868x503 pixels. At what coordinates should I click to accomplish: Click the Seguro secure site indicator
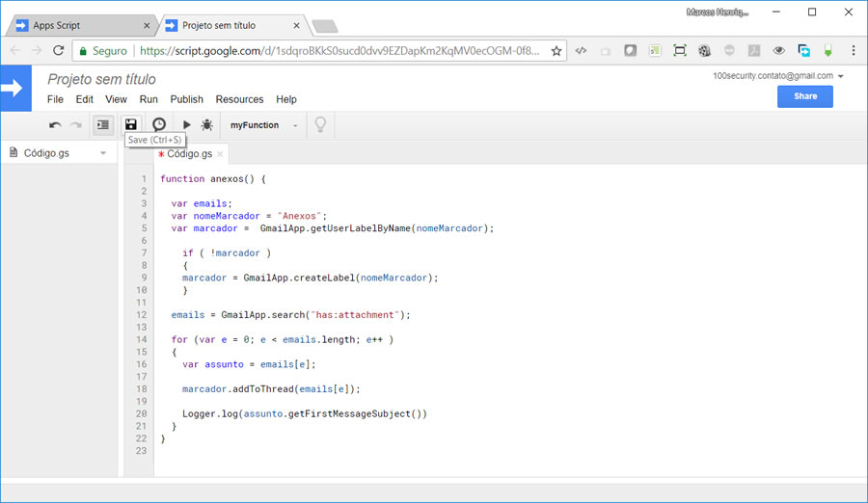pos(103,51)
